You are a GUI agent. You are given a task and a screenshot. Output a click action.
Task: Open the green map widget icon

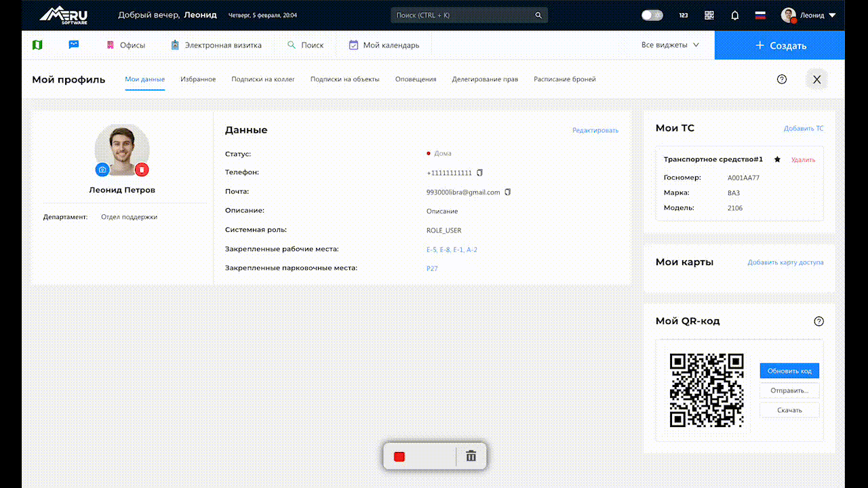coord(37,45)
